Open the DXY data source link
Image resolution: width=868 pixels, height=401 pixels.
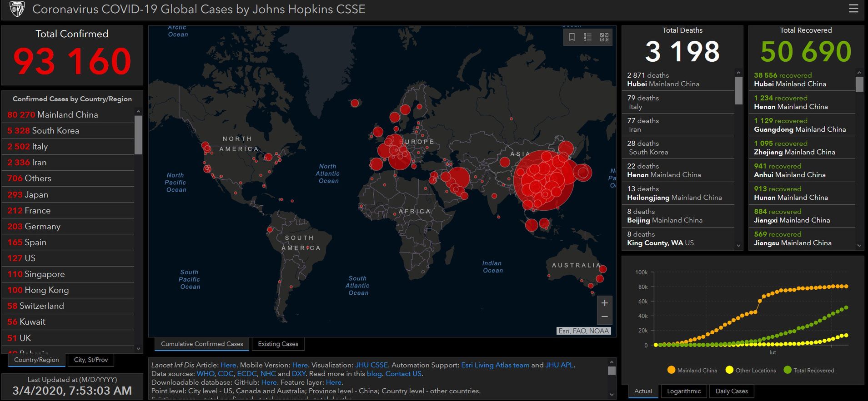click(x=299, y=373)
